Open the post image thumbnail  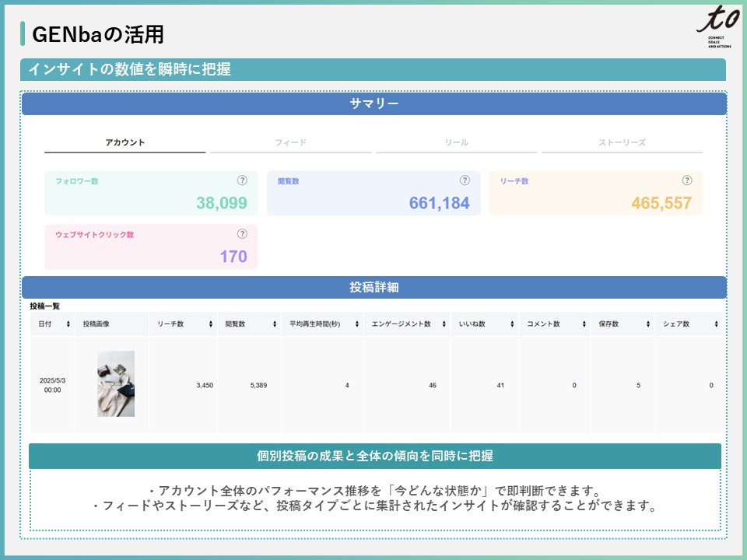pos(116,383)
